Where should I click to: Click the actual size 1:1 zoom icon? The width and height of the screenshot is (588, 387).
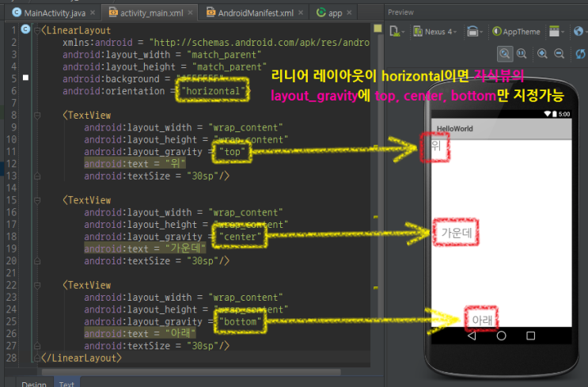click(522, 54)
